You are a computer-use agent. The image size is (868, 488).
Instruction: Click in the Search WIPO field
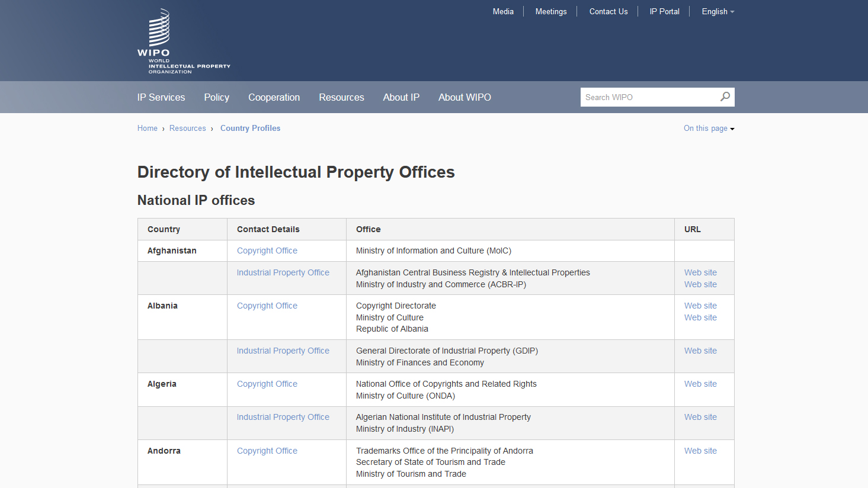click(649, 97)
